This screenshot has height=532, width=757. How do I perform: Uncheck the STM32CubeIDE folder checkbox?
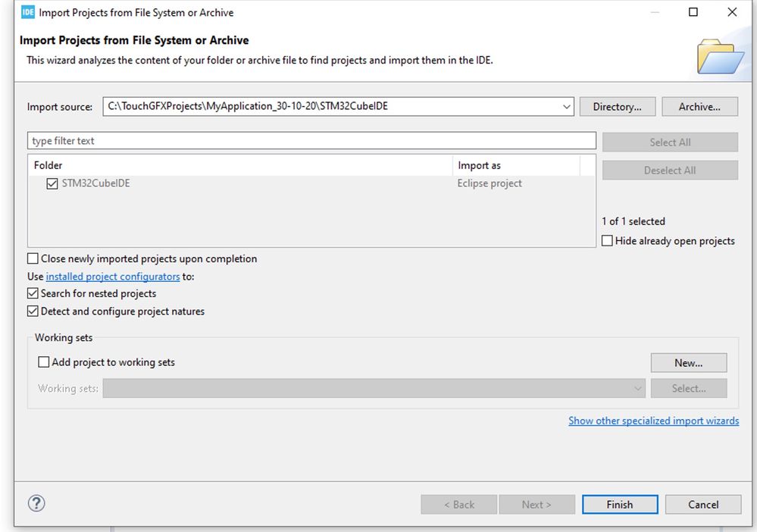point(52,183)
